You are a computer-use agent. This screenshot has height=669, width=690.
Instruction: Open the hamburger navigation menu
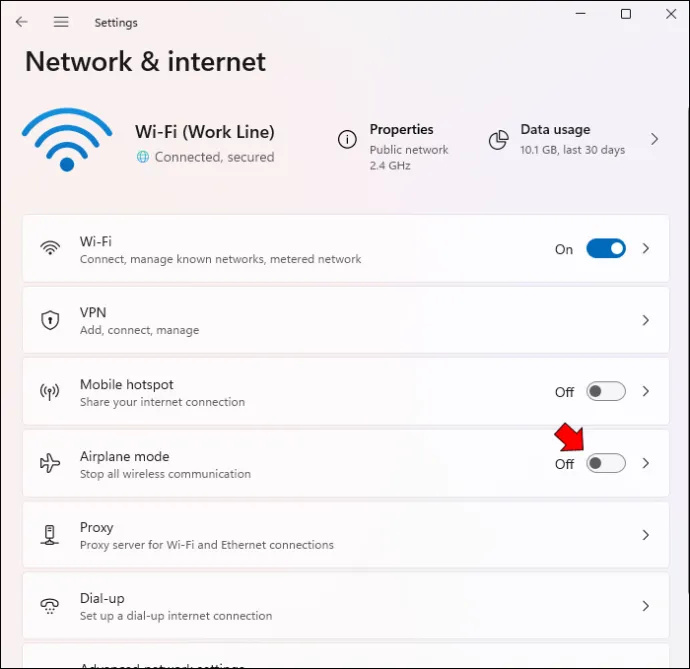[x=61, y=22]
